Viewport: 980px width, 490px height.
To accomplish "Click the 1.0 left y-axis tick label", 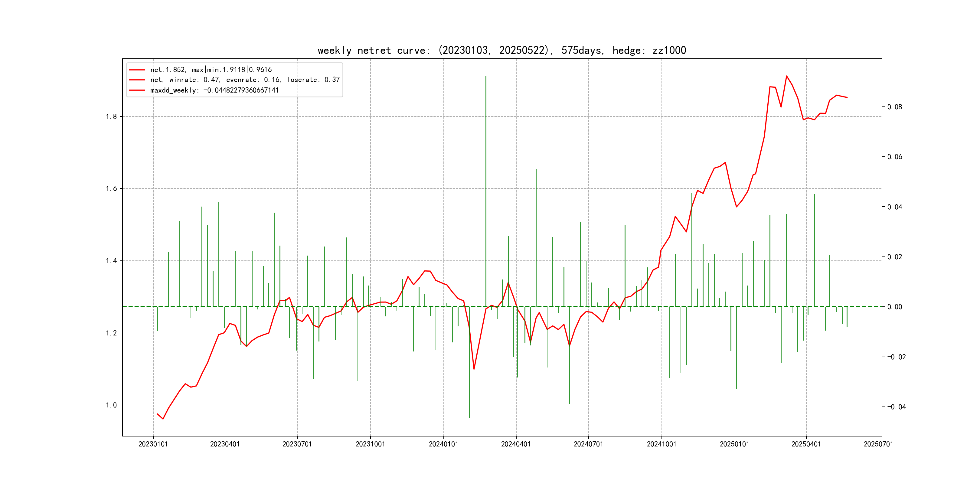I will coord(111,405).
